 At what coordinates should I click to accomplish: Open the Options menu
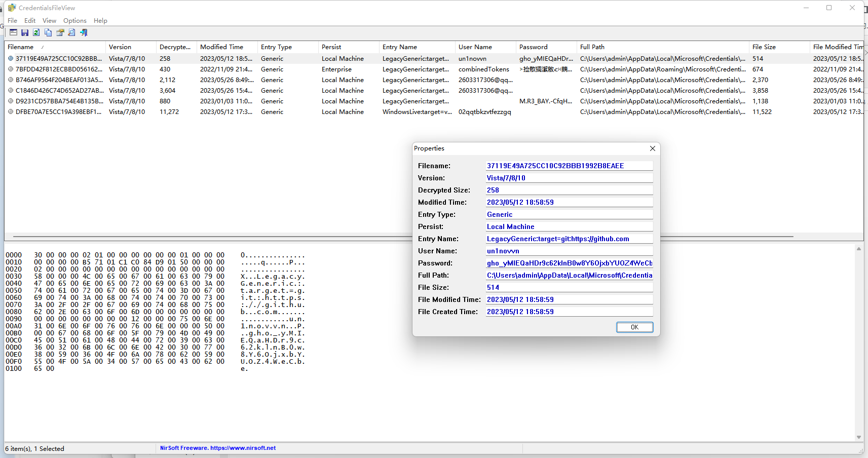coord(74,21)
